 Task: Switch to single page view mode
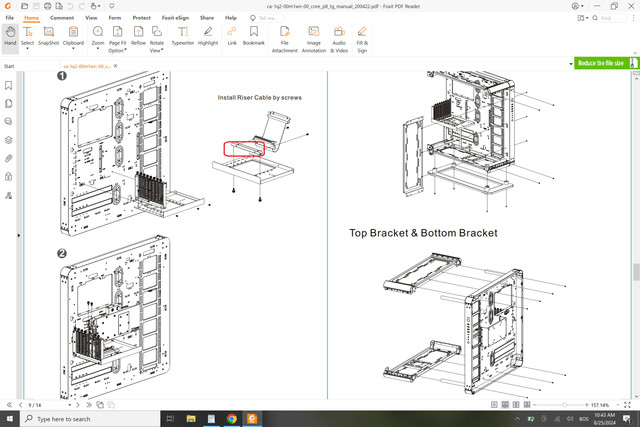pos(494,405)
